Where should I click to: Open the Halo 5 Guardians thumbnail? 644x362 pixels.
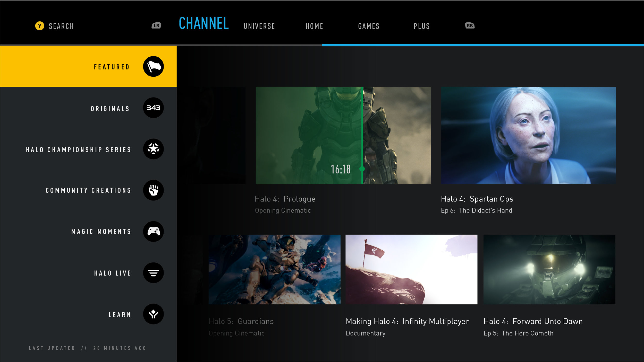pyautogui.click(x=275, y=269)
